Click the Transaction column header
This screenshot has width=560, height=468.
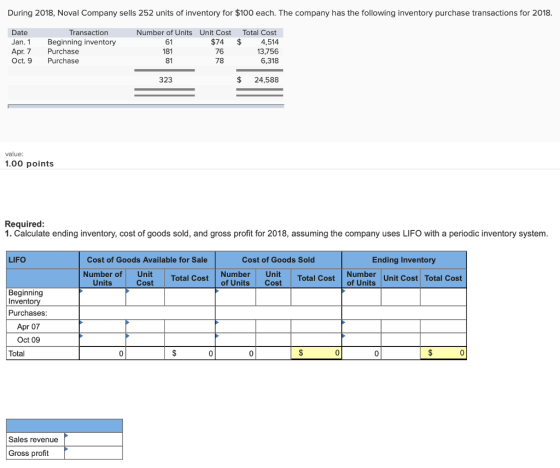click(x=89, y=33)
